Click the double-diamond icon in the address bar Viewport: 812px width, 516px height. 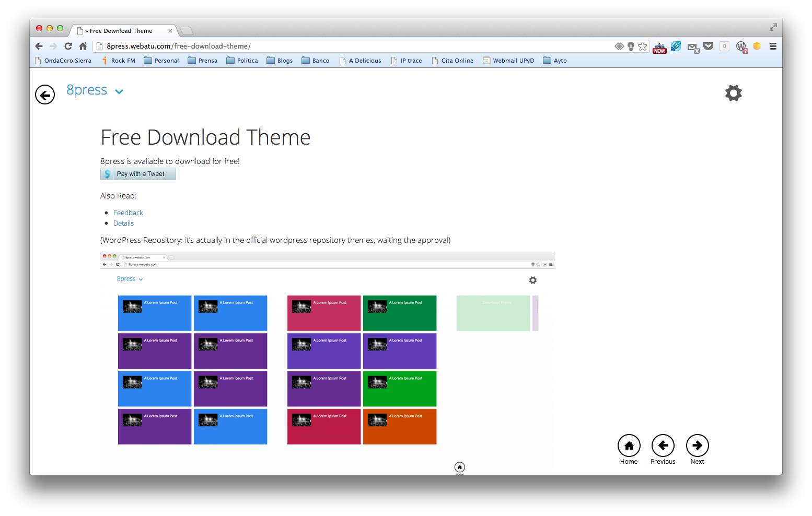pyautogui.click(x=619, y=46)
